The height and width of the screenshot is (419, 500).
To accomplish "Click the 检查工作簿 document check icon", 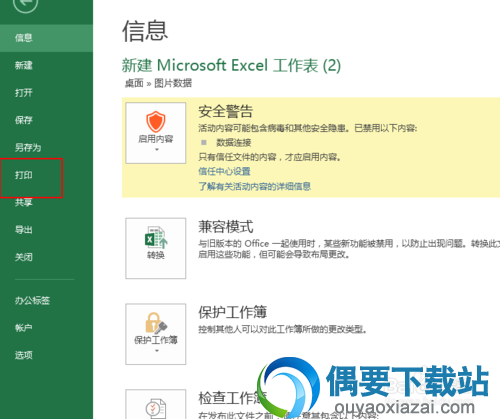I will [156, 409].
